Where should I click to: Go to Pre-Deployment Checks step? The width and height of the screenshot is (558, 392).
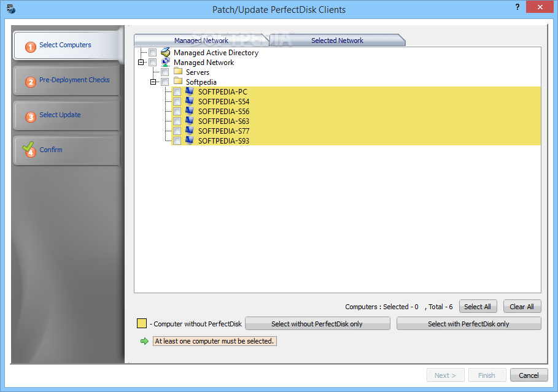67,80
